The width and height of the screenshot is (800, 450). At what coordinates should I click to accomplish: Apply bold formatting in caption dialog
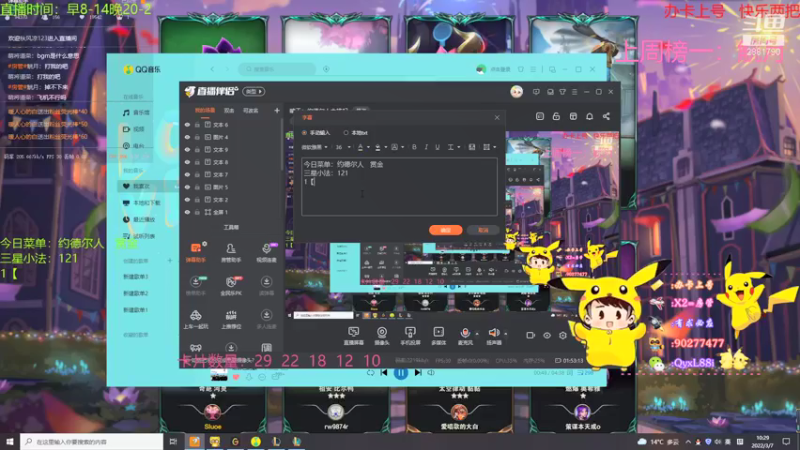[x=414, y=147]
